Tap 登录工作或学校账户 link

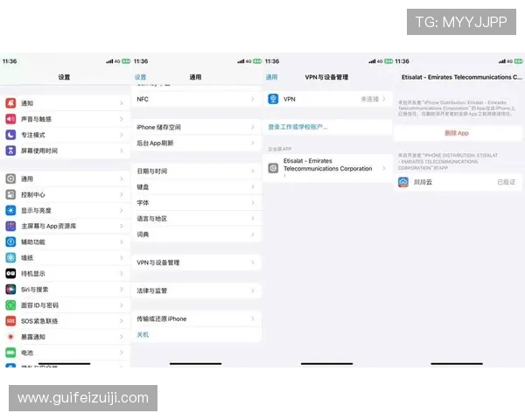297,127
